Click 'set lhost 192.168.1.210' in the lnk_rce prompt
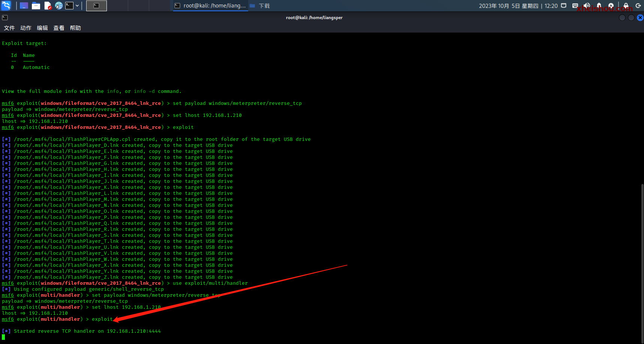Viewport: 644px width, 344px height. click(207, 115)
